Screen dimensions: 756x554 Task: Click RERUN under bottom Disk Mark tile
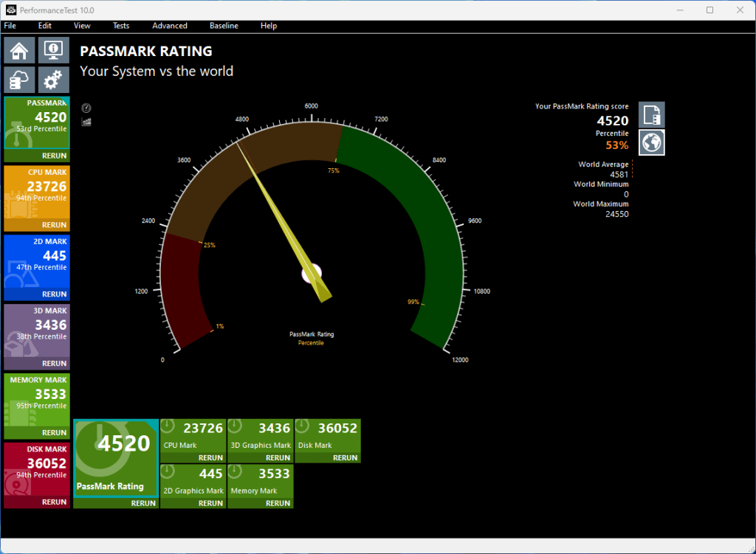pyautogui.click(x=346, y=457)
